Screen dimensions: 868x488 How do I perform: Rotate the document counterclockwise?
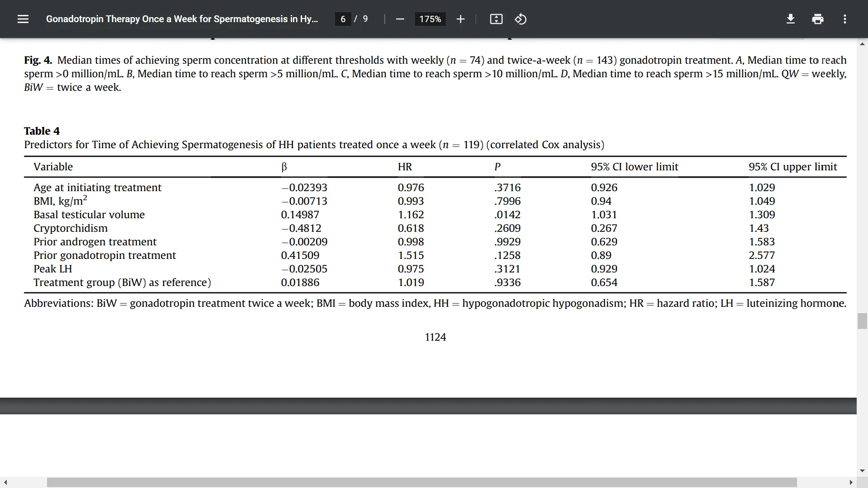pyautogui.click(x=520, y=19)
